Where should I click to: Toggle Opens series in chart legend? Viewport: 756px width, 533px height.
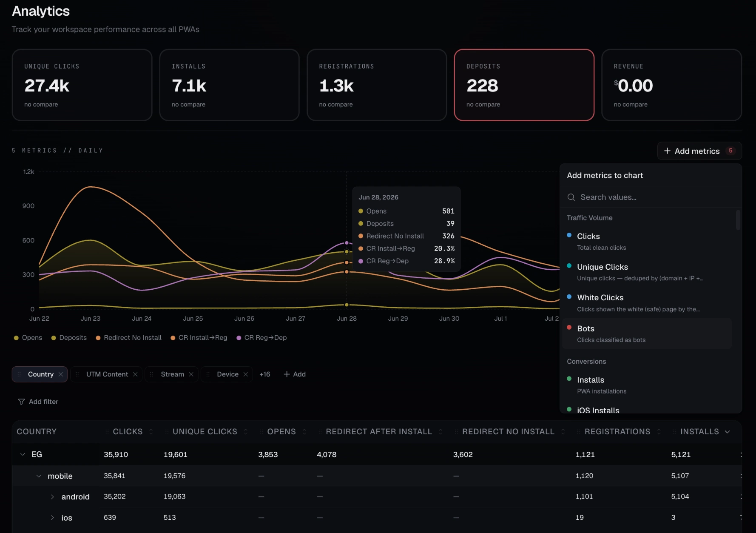pos(28,338)
